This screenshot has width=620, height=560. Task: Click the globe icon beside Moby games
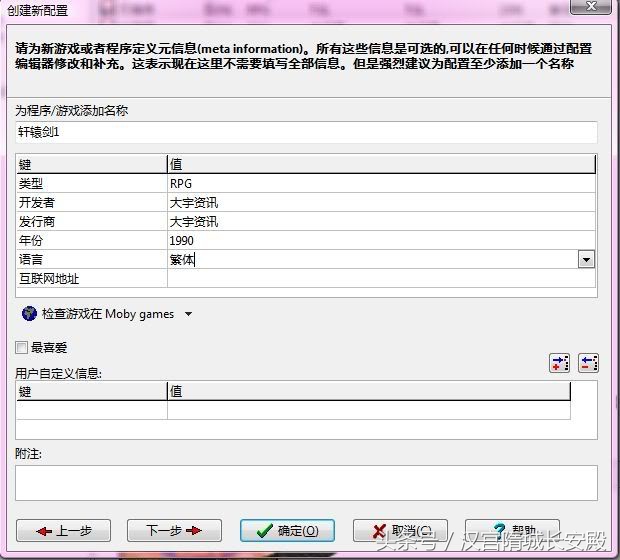[x=28, y=314]
